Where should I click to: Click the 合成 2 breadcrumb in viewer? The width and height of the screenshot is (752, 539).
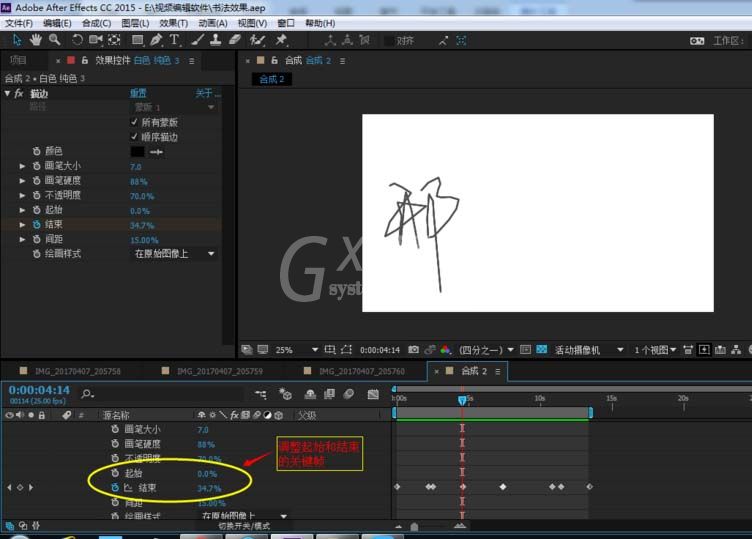pyautogui.click(x=271, y=79)
